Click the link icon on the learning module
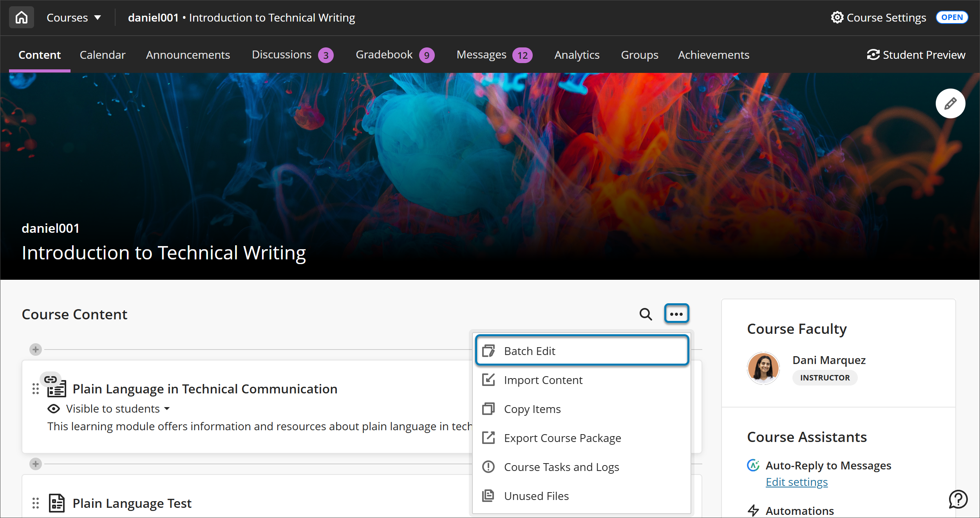 click(50, 379)
